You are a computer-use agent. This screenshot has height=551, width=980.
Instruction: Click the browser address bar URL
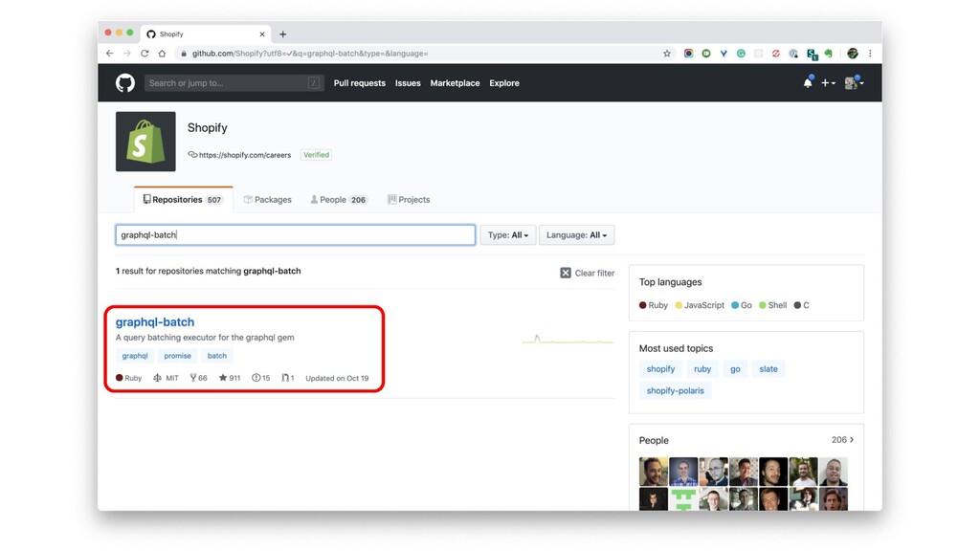pos(310,54)
